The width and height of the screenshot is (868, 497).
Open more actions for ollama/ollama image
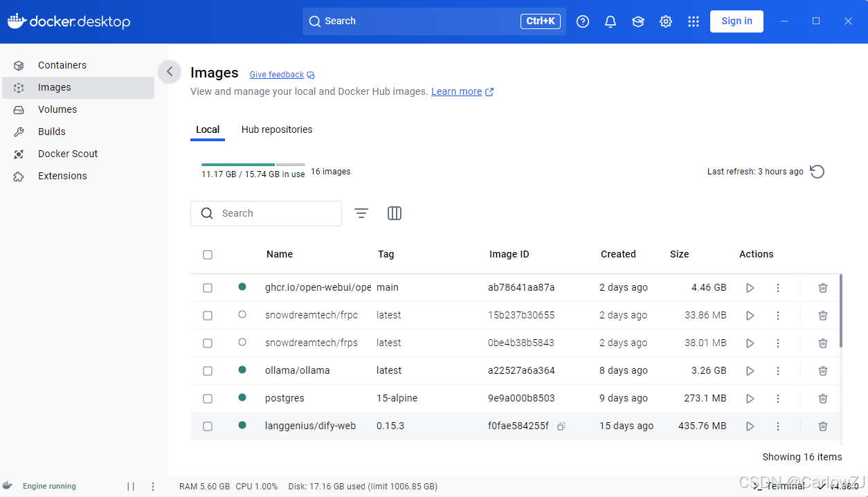coord(778,370)
